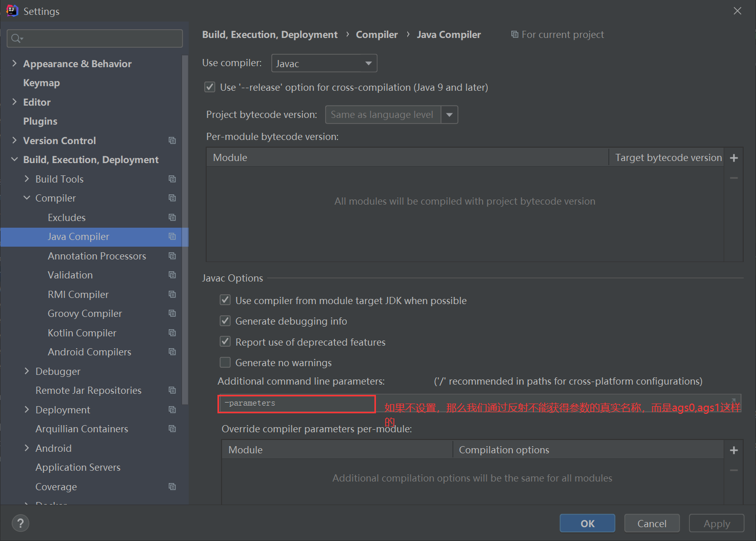Viewport: 756px width, 541px height.
Task: Toggle Report use of deprecated features
Action: (x=225, y=342)
